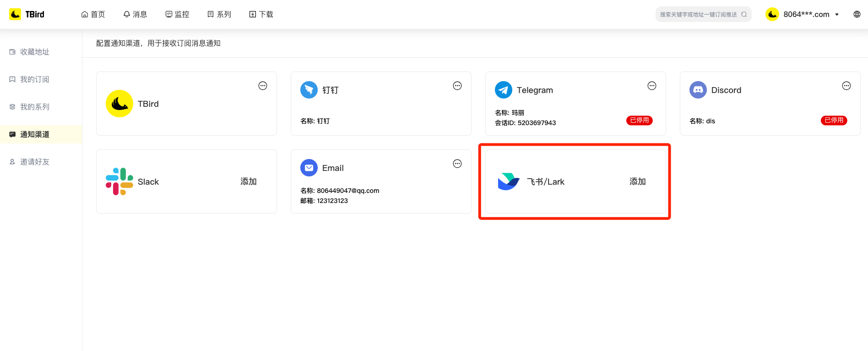
Task: Click the DingTalk channel icon
Action: pos(309,90)
